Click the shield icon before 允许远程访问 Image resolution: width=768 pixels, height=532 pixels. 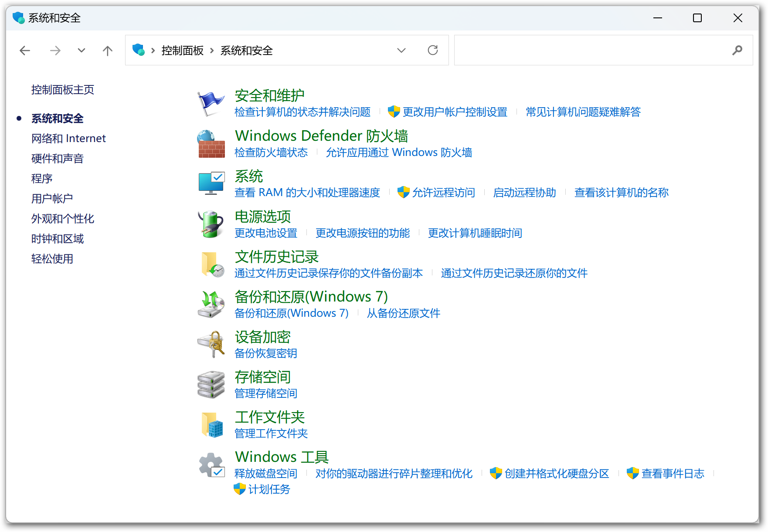pyautogui.click(x=404, y=192)
